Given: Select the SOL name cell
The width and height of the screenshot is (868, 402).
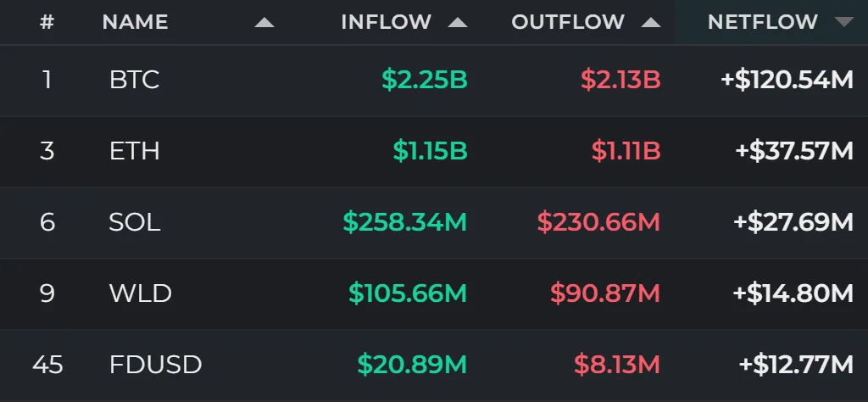Looking at the screenshot, I should [x=135, y=222].
